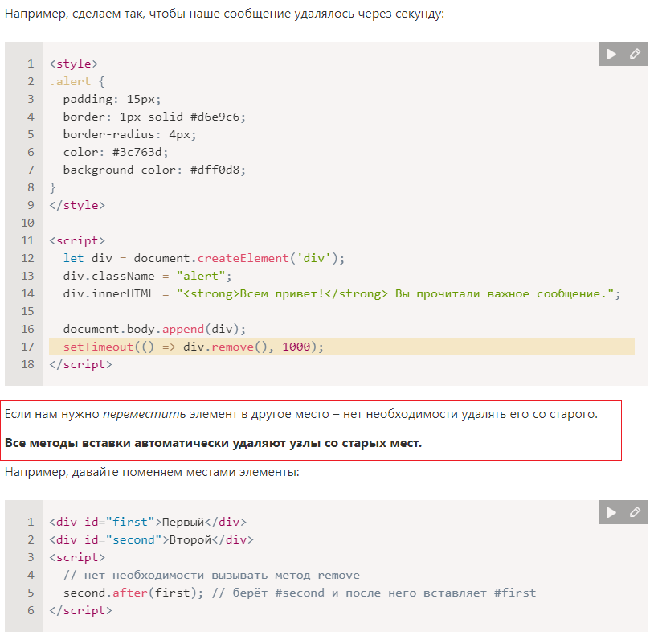This screenshot has width=654, height=644.
Task: Click closing '</style>' tag on line 9
Action: 77,205
